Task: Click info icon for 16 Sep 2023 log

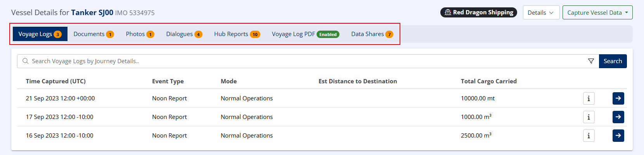Action: (x=589, y=136)
